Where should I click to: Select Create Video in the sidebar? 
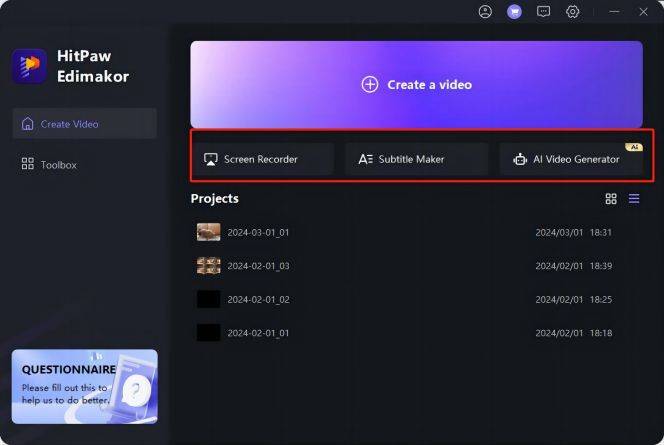(85, 124)
